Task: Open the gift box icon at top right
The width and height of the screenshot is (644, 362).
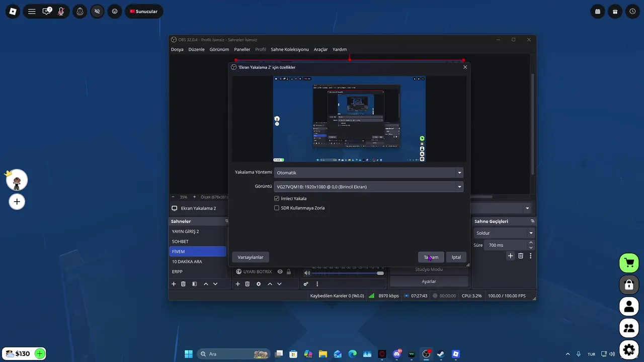Action: click(615, 11)
